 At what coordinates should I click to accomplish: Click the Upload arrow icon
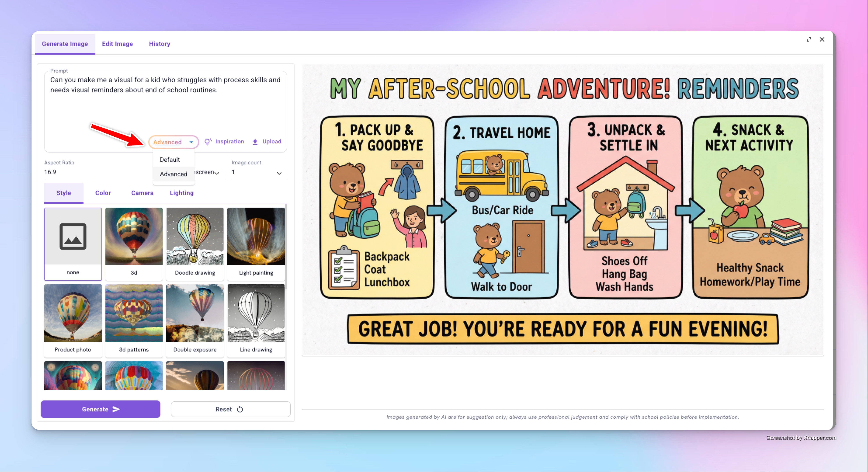255,142
